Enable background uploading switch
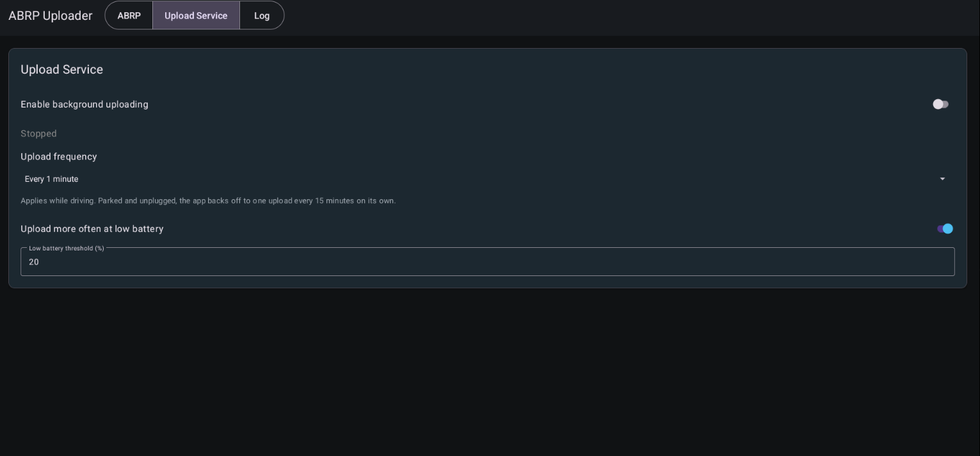The image size is (980, 456). coord(940,104)
